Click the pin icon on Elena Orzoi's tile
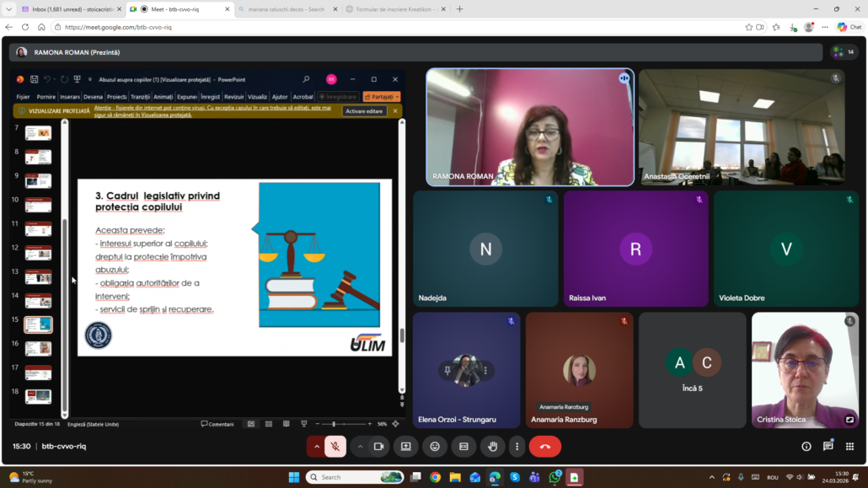The image size is (868, 488). 447,371
